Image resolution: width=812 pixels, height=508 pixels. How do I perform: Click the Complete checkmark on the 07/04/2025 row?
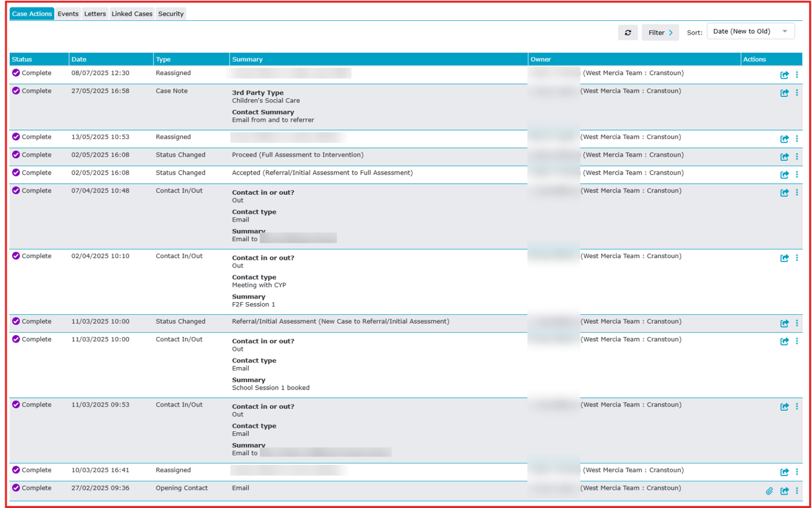tap(16, 190)
